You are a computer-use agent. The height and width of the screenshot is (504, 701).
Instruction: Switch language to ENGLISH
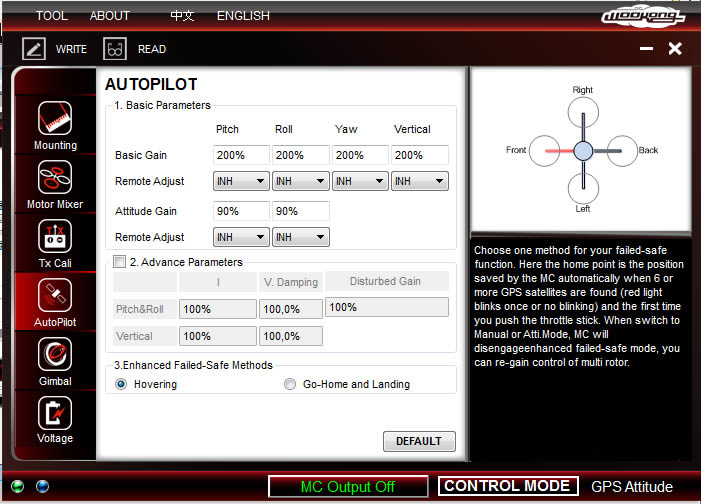point(243,15)
